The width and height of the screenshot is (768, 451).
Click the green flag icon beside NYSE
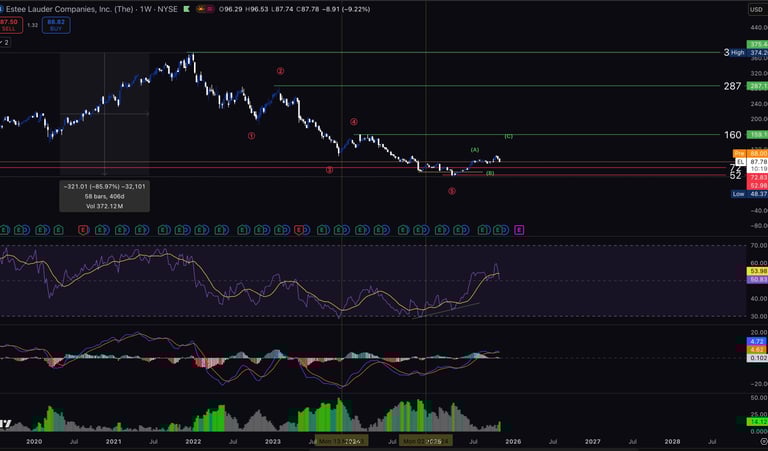187,9
